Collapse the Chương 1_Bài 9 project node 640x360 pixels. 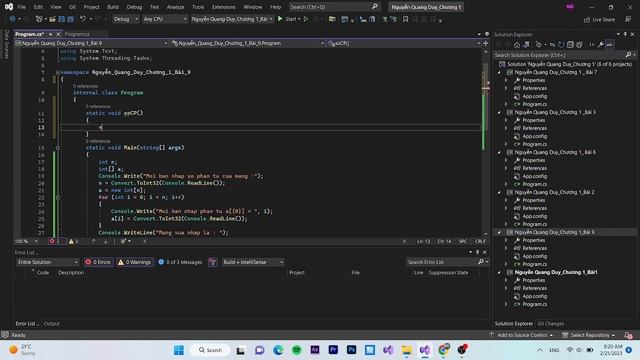pyautogui.click(x=499, y=232)
